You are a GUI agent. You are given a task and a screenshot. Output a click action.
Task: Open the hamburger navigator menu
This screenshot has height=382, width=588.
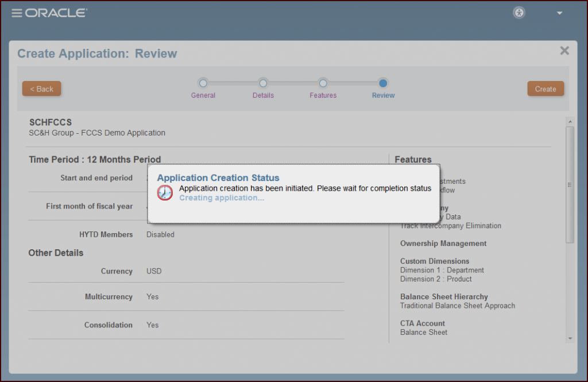[17, 13]
